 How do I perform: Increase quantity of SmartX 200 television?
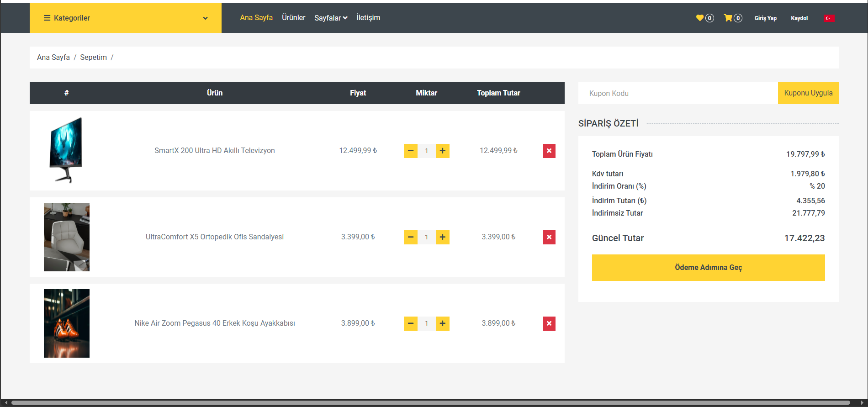coord(442,151)
